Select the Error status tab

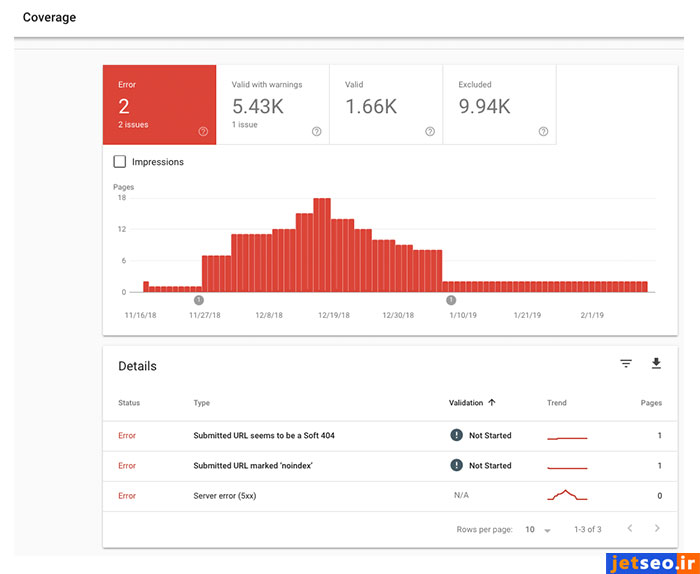pos(159,105)
